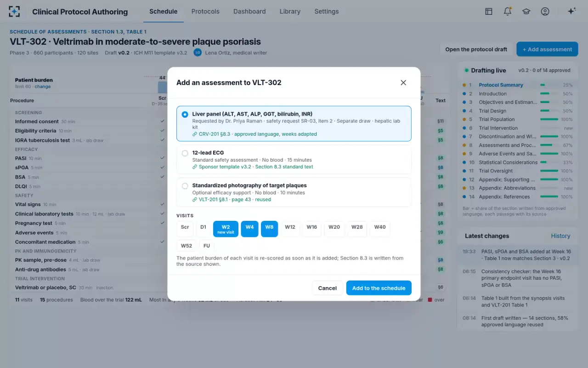The height and width of the screenshot is (368, 588).
Task: Open Statistical Considerations section row
Action: (517, 162)
